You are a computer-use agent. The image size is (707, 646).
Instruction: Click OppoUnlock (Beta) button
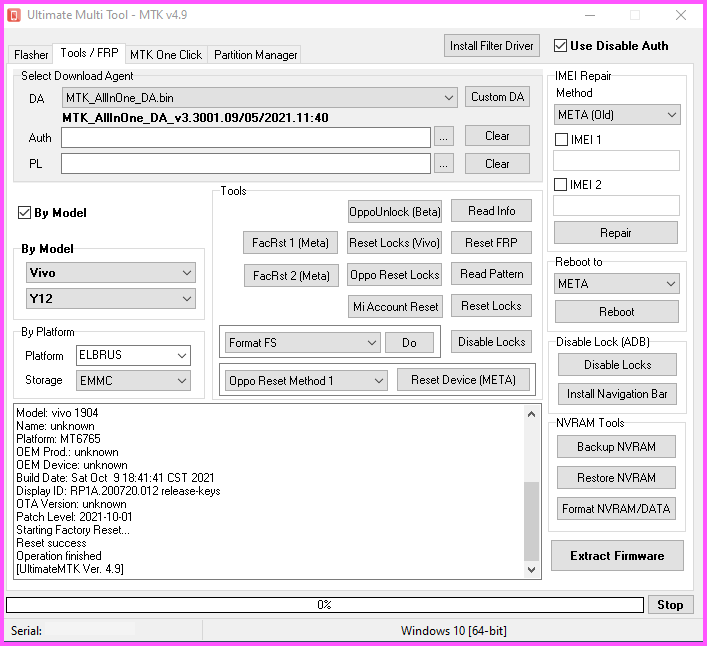pyautogui.click(x=395, y=211)
